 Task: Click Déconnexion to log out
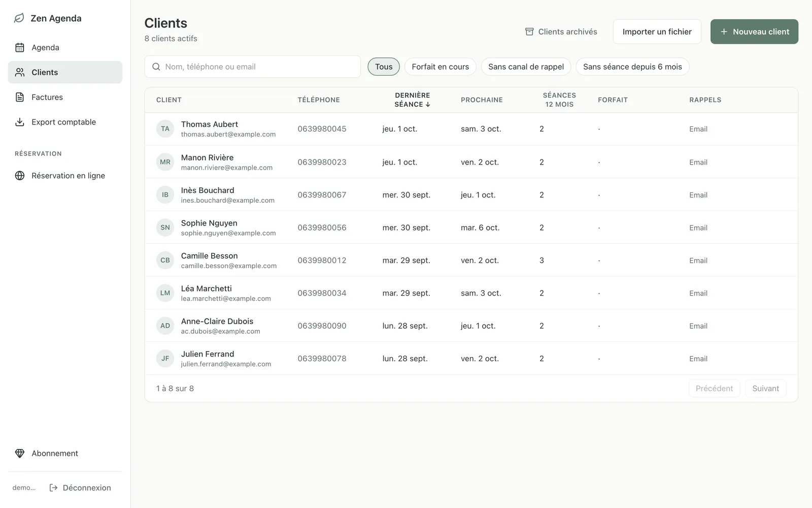pyautogui.click(x=80, y=488)
